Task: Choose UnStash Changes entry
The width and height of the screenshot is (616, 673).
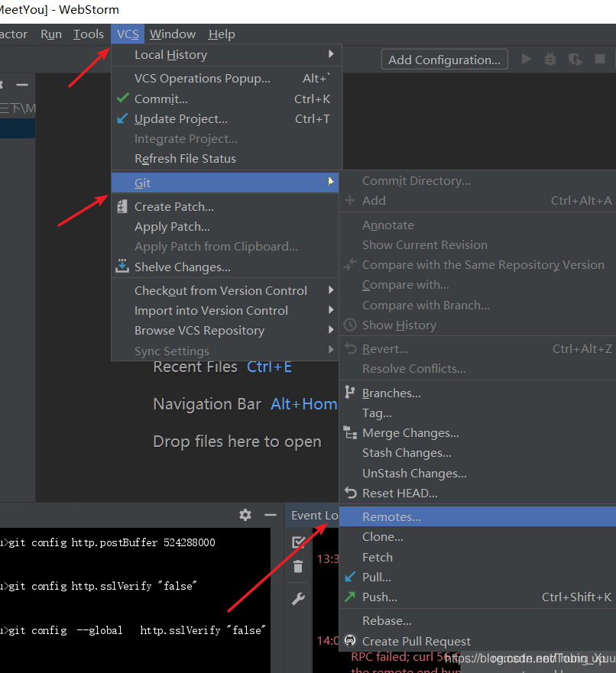Action: [x=478, y=473]
